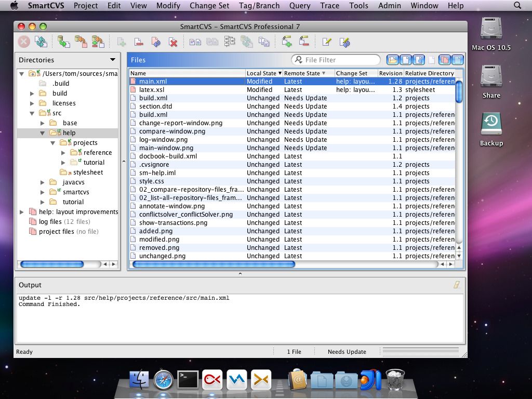Toggle the red modified-files filter button
The image size is (532, 399).
coord(444,60)
